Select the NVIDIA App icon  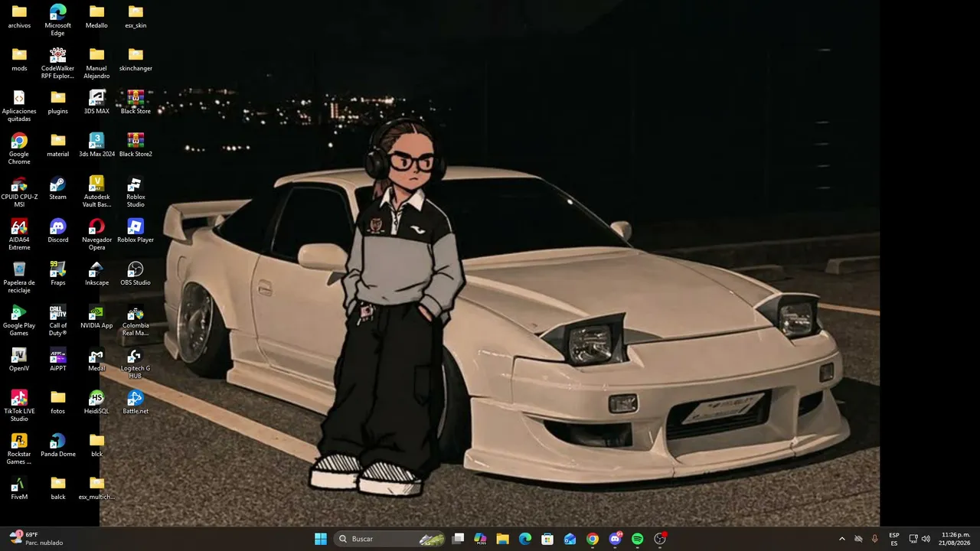coord(96,316)
